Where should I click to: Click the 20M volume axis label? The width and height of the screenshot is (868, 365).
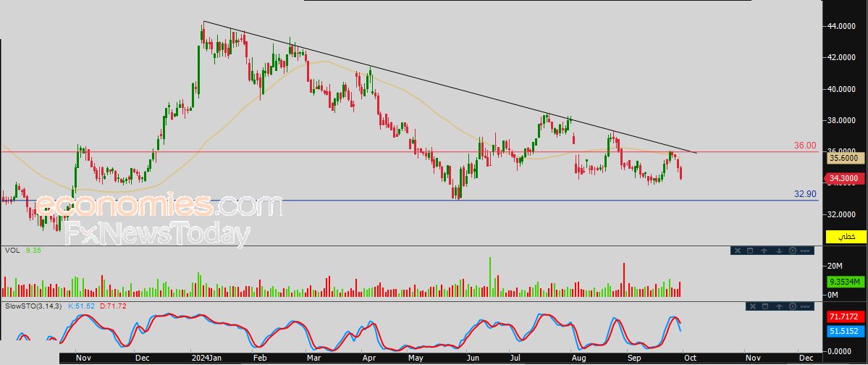tap(834, 267)
